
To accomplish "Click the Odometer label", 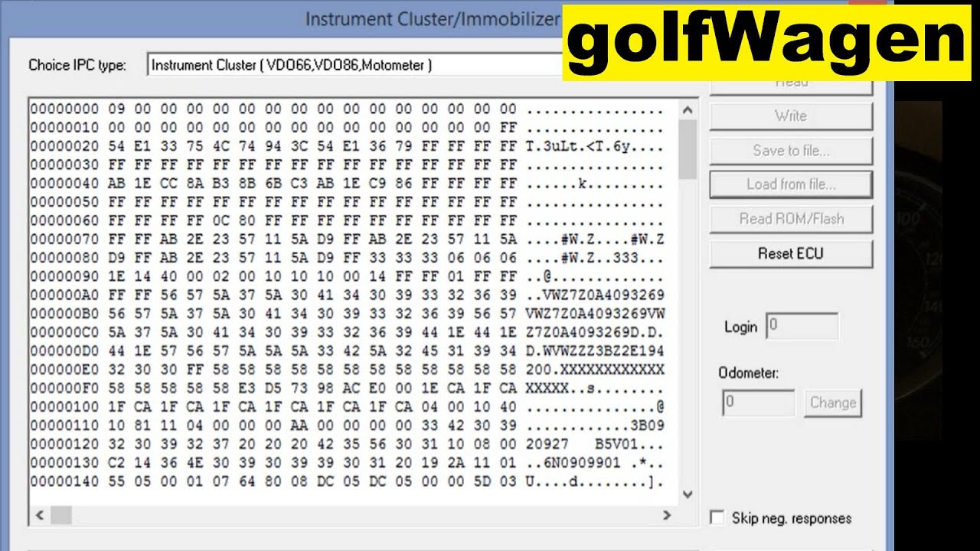I will (x=749, y=373).
